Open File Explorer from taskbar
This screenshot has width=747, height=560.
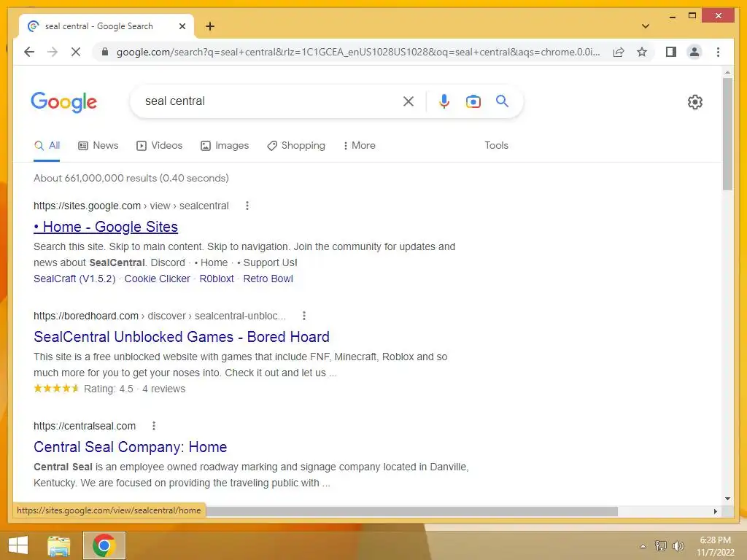[58, 545]
